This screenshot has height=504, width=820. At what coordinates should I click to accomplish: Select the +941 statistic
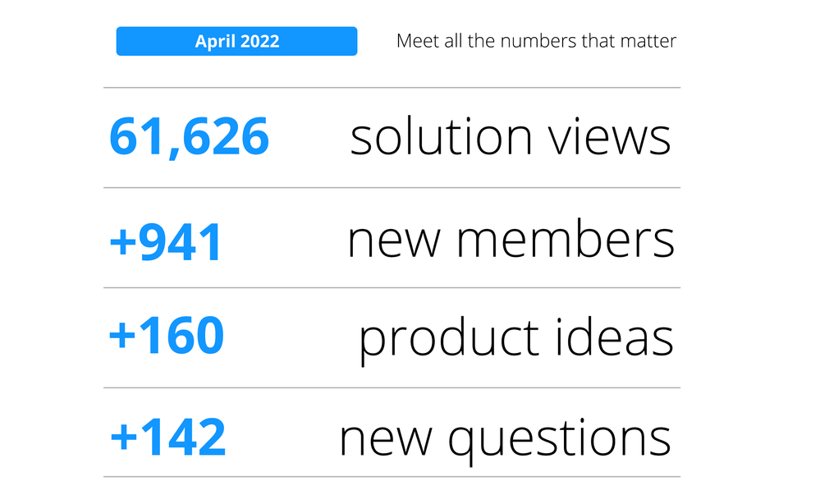[x=166, y=242]
